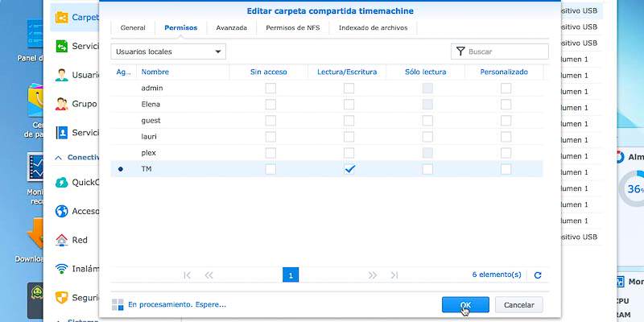Open the Panel de control desktop icon
Viewport: 644px width, 322px height.
click(x=35, y=35)
